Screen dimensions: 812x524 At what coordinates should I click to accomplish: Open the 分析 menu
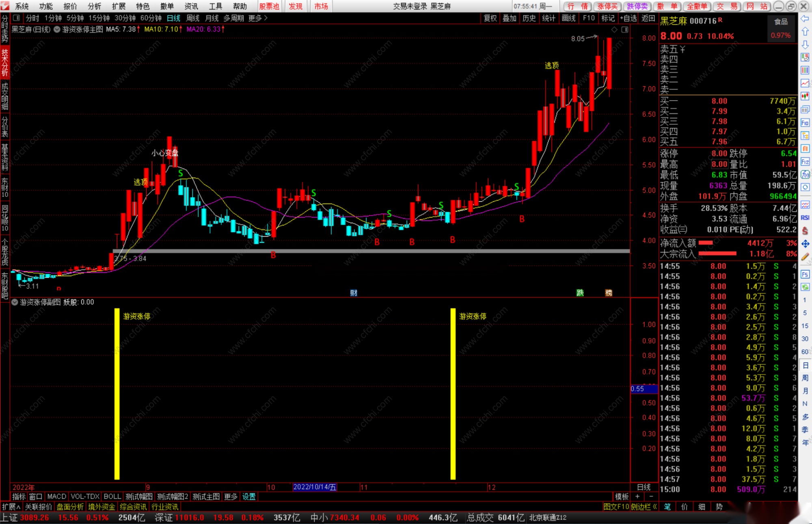point(94,6)
